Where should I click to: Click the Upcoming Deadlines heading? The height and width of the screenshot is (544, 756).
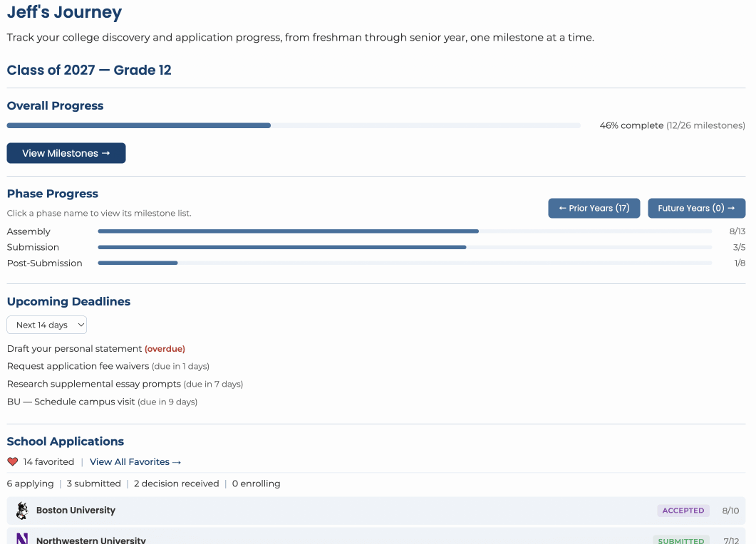[x=68, y=302]
